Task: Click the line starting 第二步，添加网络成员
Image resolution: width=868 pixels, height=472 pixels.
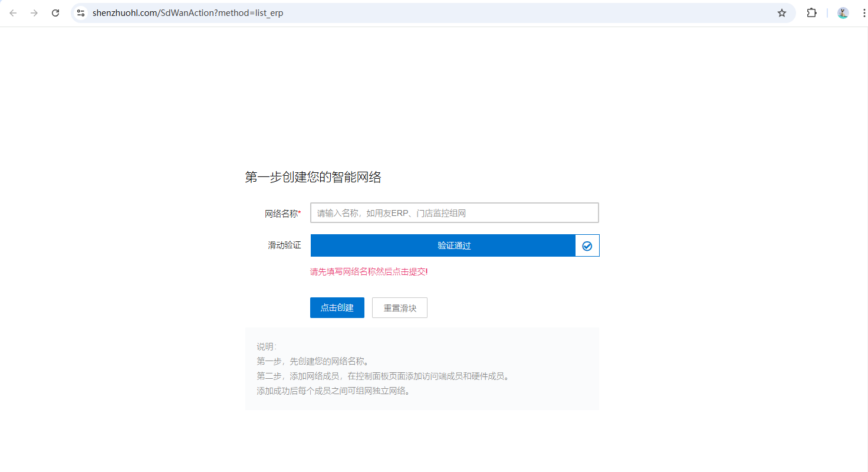Action: [383, 376]
